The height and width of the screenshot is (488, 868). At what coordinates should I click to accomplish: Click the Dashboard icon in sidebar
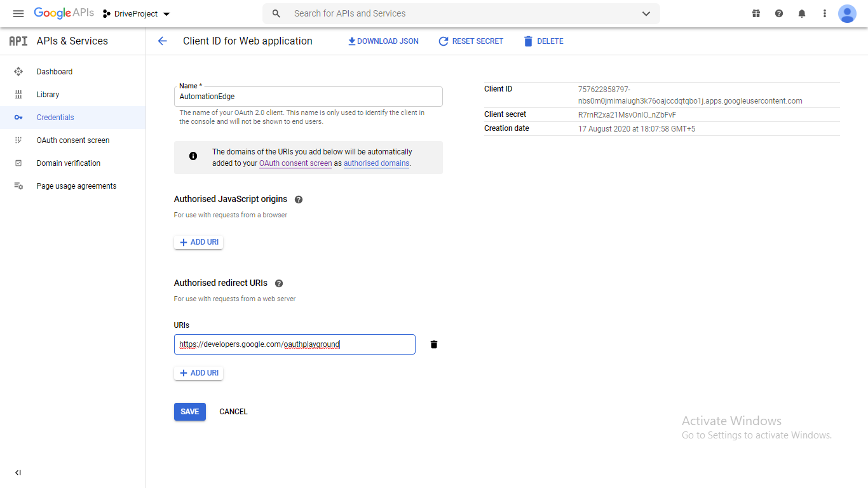(x=18, y=72)
